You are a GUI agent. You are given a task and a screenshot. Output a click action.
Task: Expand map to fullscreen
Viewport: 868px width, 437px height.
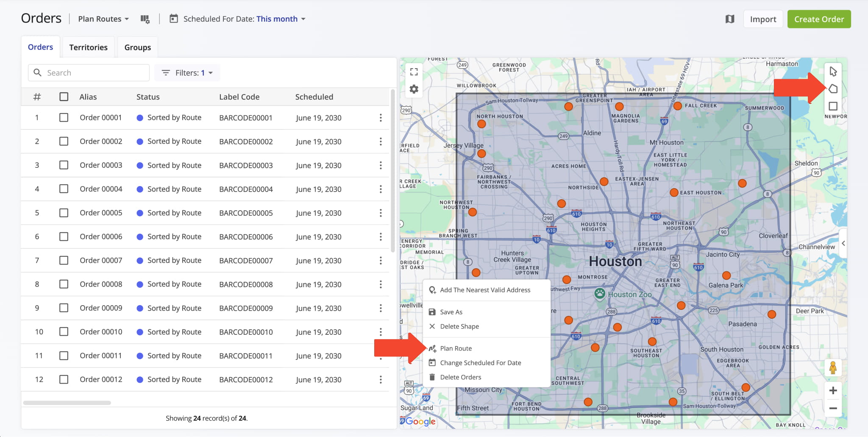click(x=414, y=72)
